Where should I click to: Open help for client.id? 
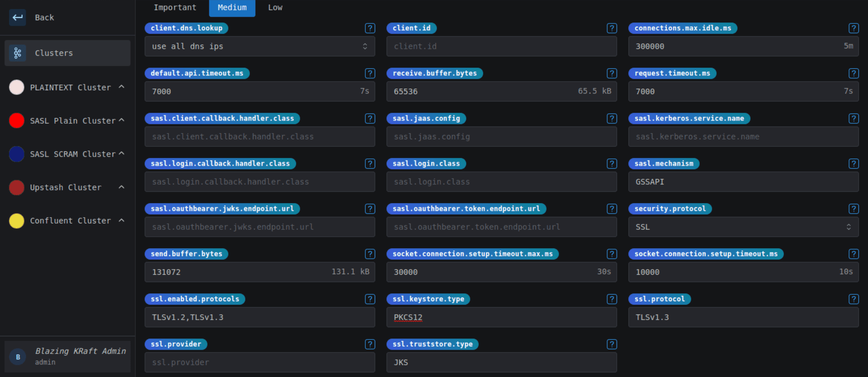click(612, 28)
